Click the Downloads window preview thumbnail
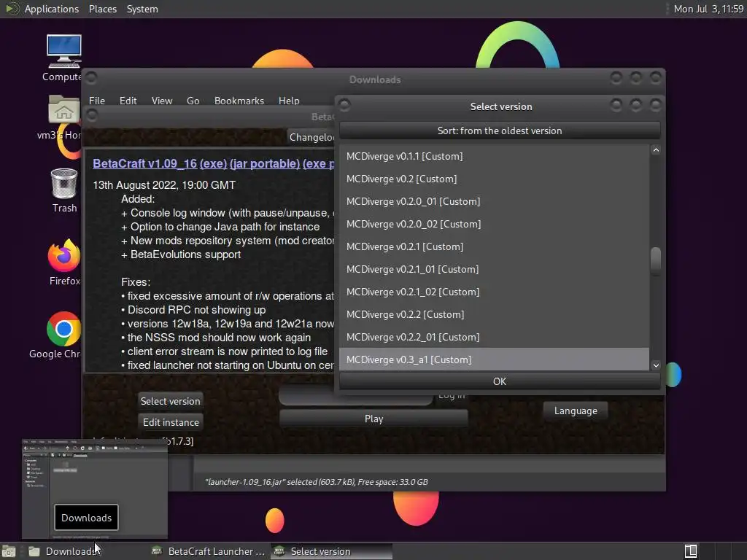The image size is (747, 560). coord(95,489)
